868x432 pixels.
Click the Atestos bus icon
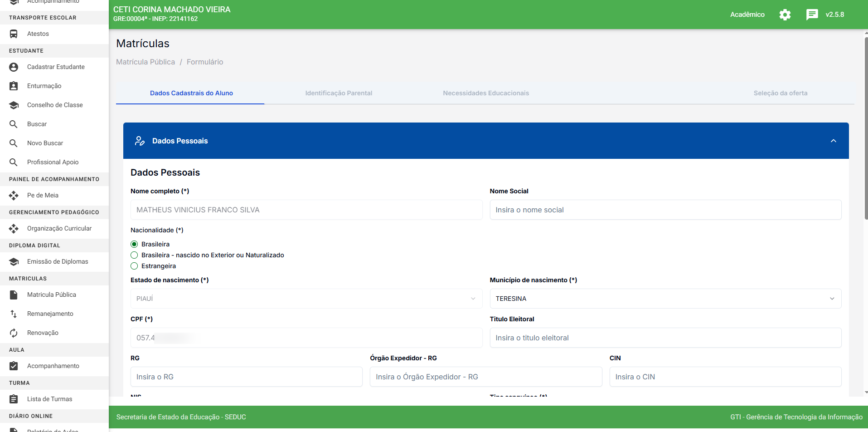pyautogui.click(x=14, y=34)
